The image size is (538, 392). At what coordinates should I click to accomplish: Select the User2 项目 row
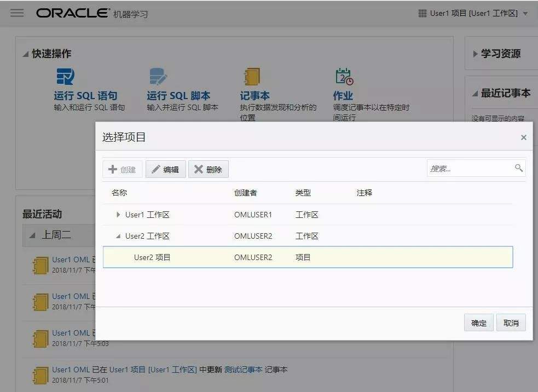(308, 257)
